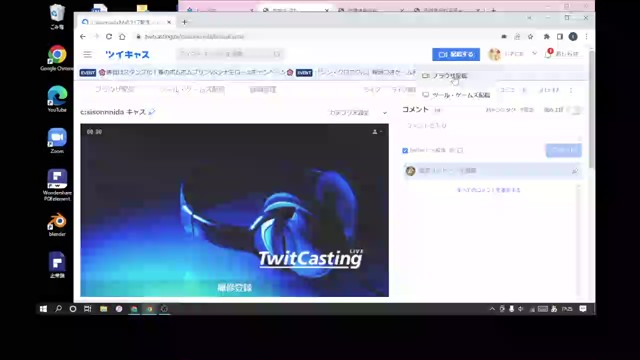This screenshot has width=640, height=360.
Task: Click the comment submit button
Action: point(563,150)
